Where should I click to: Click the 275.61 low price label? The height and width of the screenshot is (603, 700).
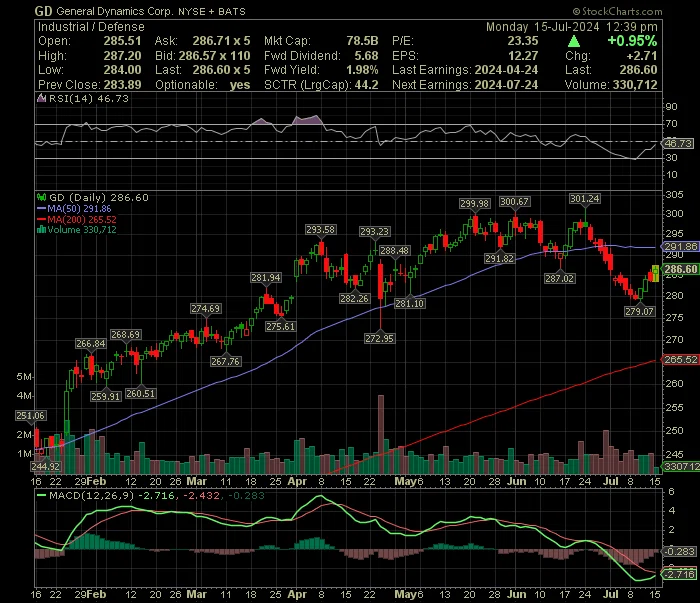point(280,326)
